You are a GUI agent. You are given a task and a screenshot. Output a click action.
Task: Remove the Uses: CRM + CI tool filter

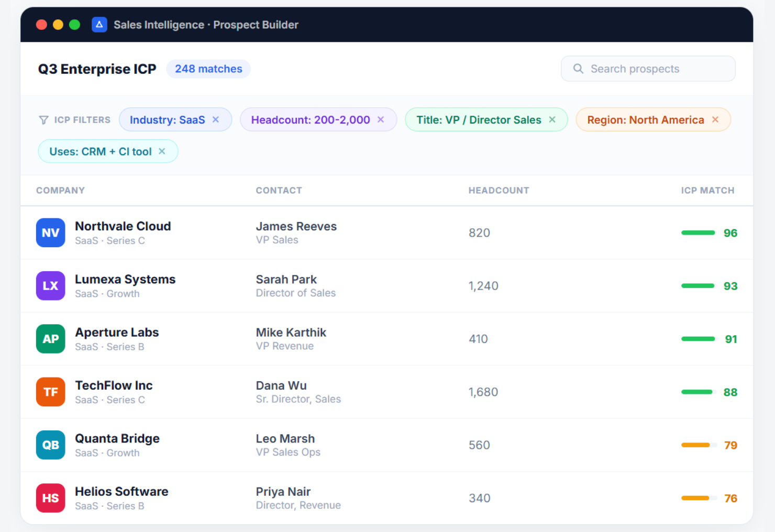[x=162, y=151]
